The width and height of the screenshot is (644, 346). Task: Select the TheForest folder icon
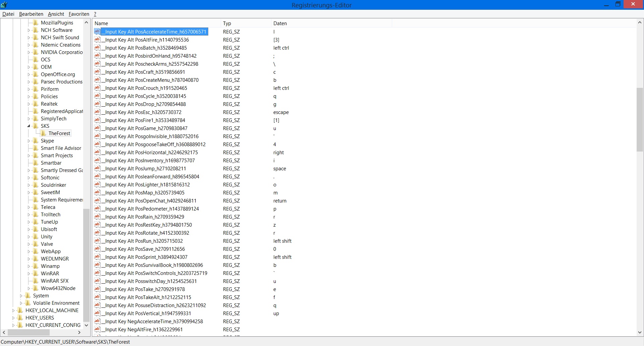click(44, 133)
